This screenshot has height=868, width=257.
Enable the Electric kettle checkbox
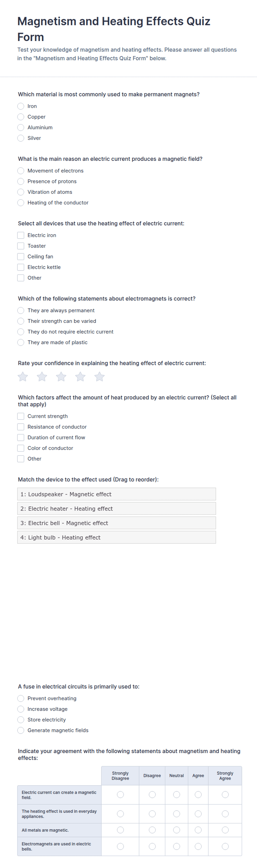click(21, 267)
